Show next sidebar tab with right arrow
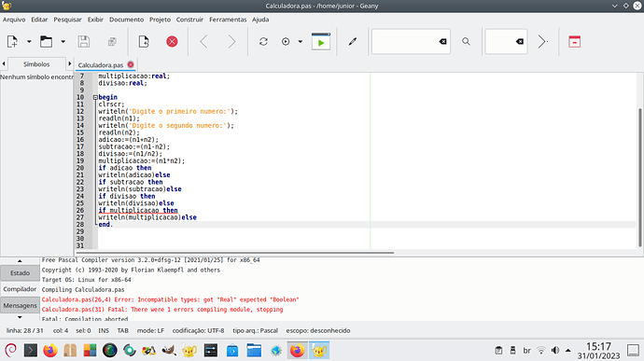The height and width of the screenshot is (361, 644). click(x=69, y=64)
